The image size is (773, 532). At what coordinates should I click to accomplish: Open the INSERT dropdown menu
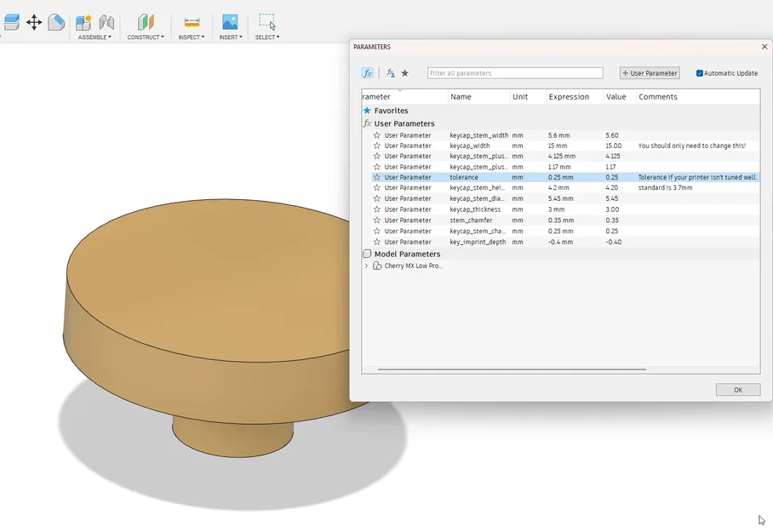tap(231, 37)
